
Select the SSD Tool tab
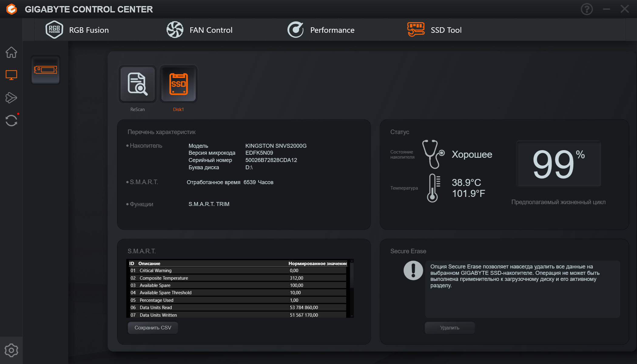tap(434, 30)
